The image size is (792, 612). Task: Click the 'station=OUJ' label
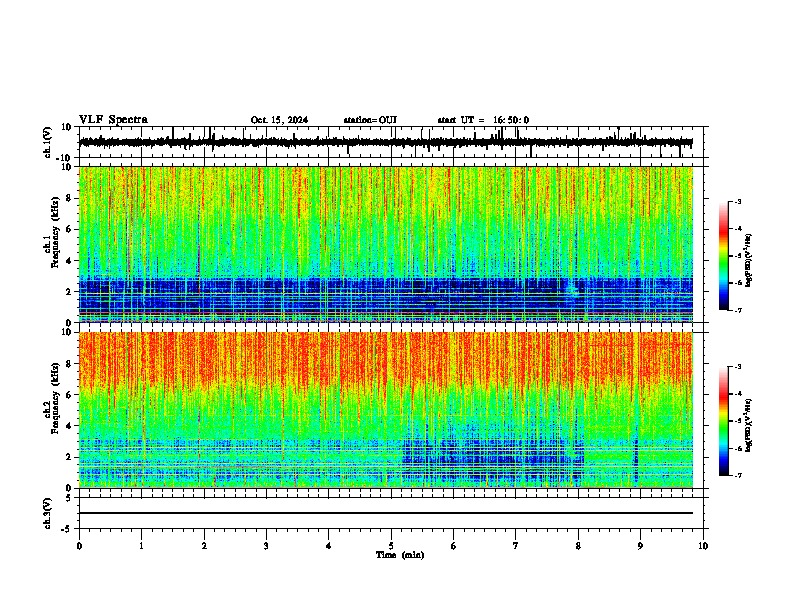[370, 120]
